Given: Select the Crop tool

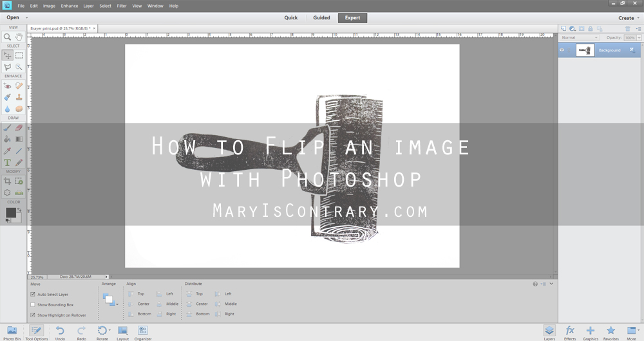Looking at the screenshot, I should click(7, 181).
